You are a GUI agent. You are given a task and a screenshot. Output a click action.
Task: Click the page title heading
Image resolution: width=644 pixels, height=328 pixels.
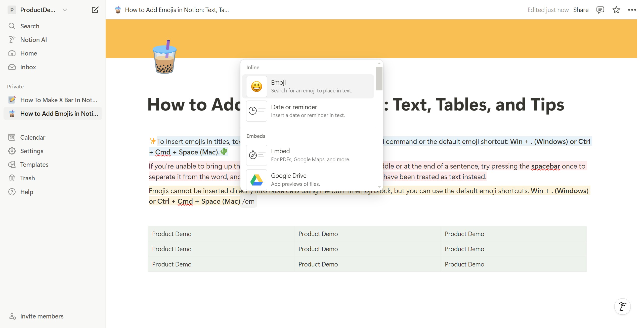coord(356,104)
